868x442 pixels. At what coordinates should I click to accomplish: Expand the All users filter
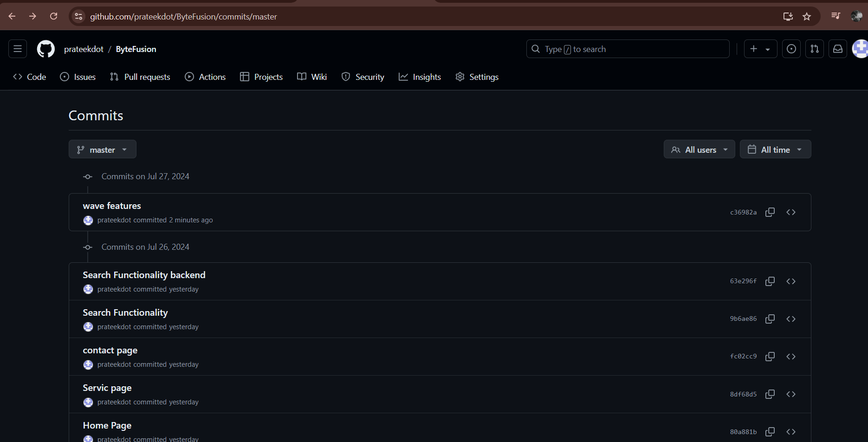[x=700, y=149]
